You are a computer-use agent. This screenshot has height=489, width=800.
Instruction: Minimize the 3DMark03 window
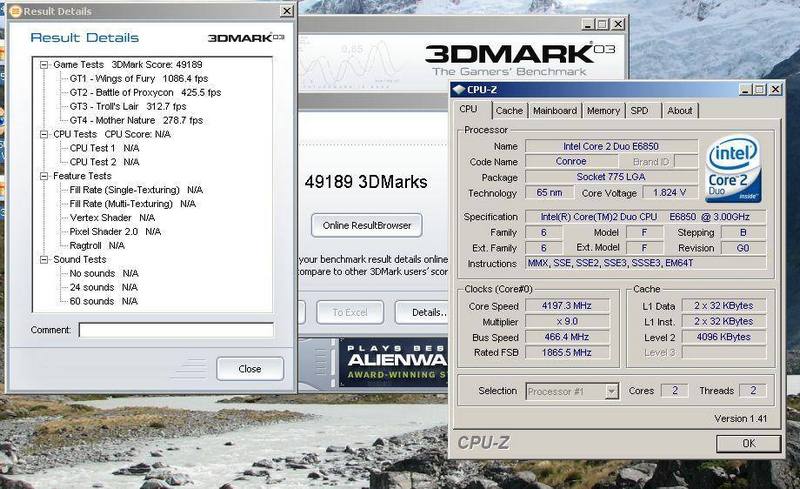(588, 24)
